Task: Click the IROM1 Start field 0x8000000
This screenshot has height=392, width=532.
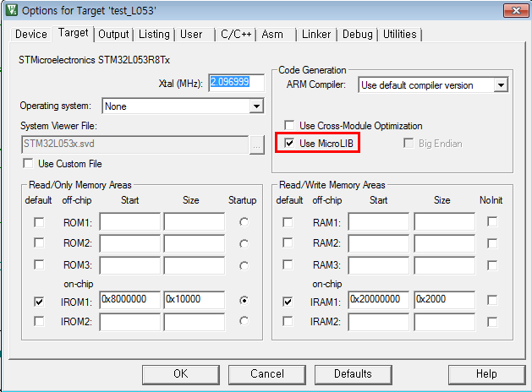Action: pos(130,300)
